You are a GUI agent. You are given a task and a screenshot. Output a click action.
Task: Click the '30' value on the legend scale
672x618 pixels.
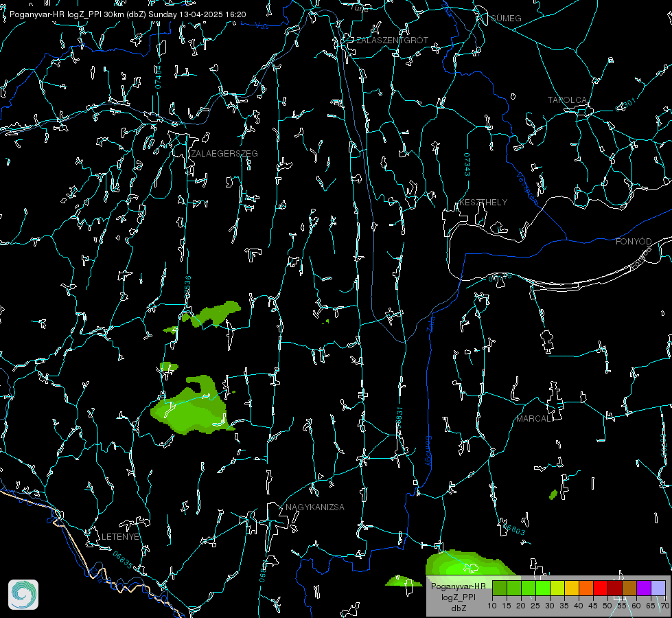(x=550, y=606)
